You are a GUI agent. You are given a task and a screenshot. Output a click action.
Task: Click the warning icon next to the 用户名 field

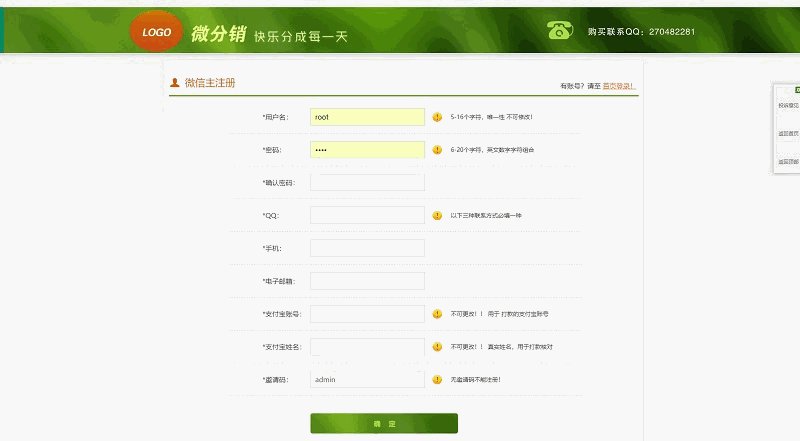pos(437,117)
